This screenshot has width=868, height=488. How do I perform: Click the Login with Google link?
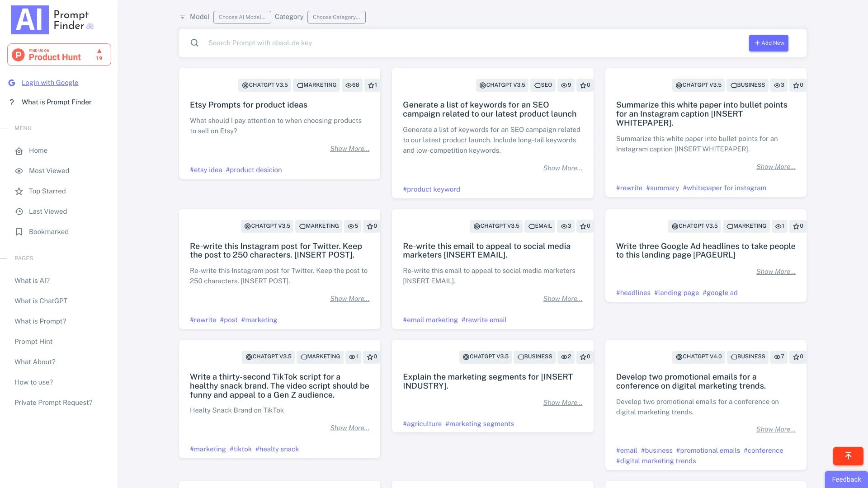coord(50,83)
